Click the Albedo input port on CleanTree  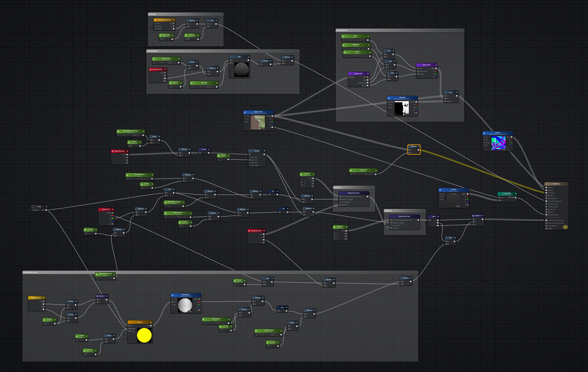tap(546, 188)
